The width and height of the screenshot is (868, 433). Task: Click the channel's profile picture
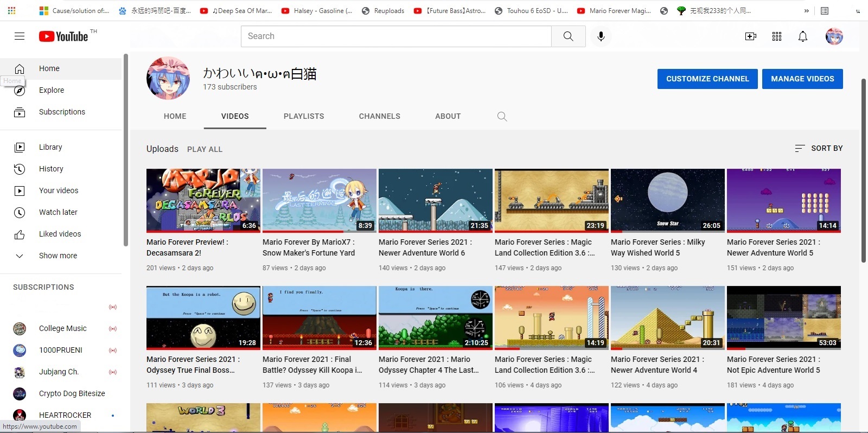coord(168,79)
